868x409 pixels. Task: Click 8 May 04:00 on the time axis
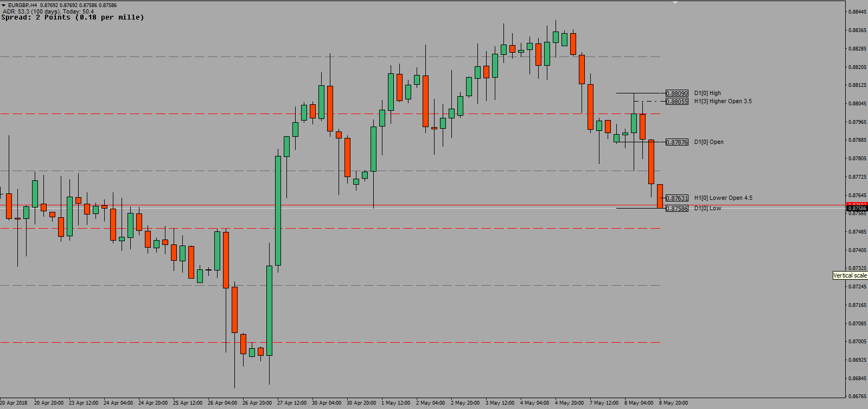pyautogui.click(x=639, y=403)
